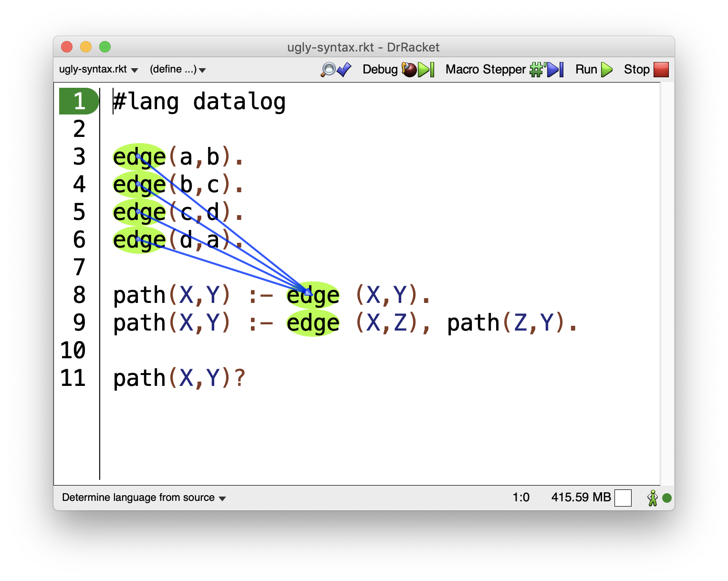Click the Macro Stepper button label
Viewport: 728px width, 581px height.
coord(485,70)
